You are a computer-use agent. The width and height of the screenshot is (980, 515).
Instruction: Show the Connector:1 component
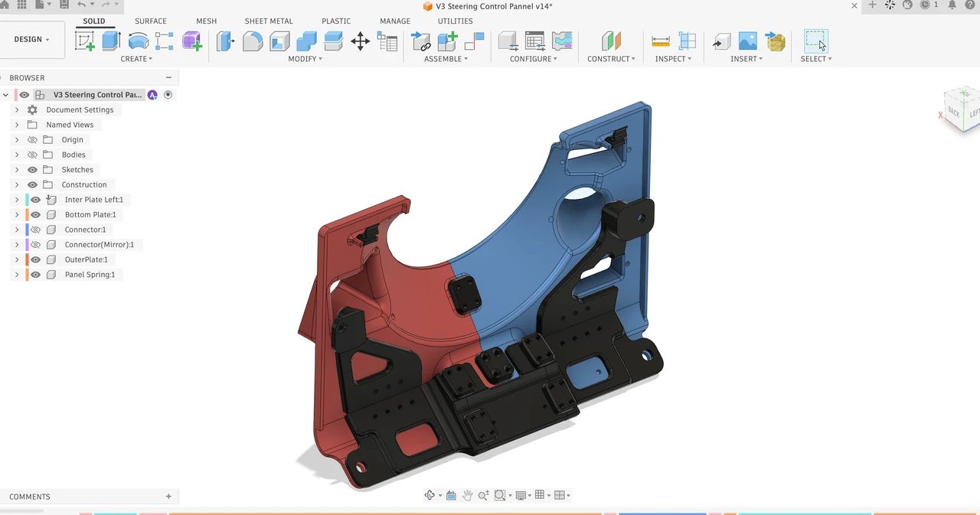coord(35,230)
